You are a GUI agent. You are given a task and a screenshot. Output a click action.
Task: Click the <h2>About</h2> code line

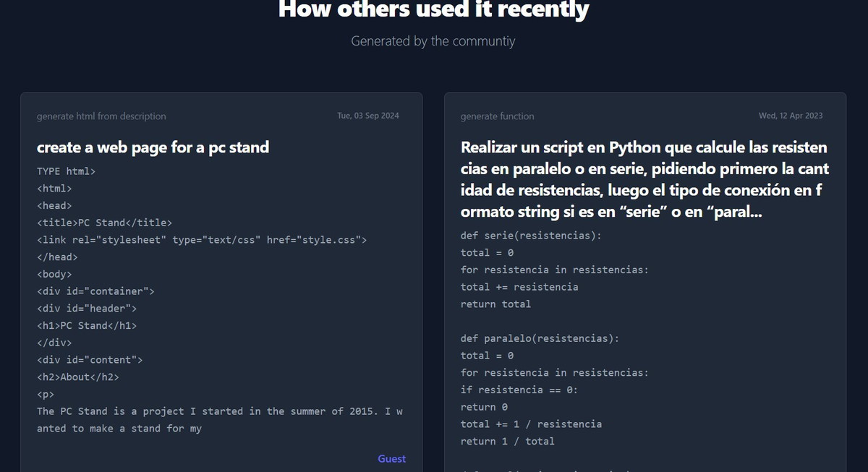78,377
